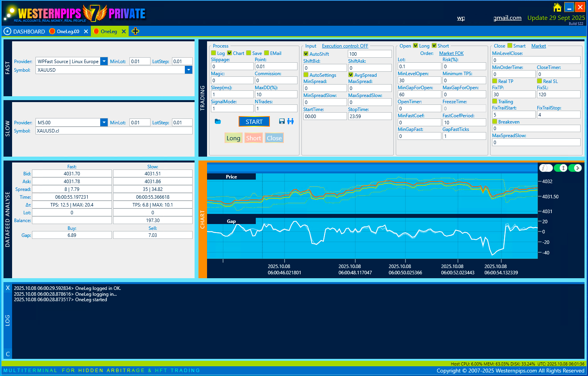Image resolution: width=588 pixels, height=376 pixels.
Task: Click the manual Short trade button
Action: pos(253,138)
